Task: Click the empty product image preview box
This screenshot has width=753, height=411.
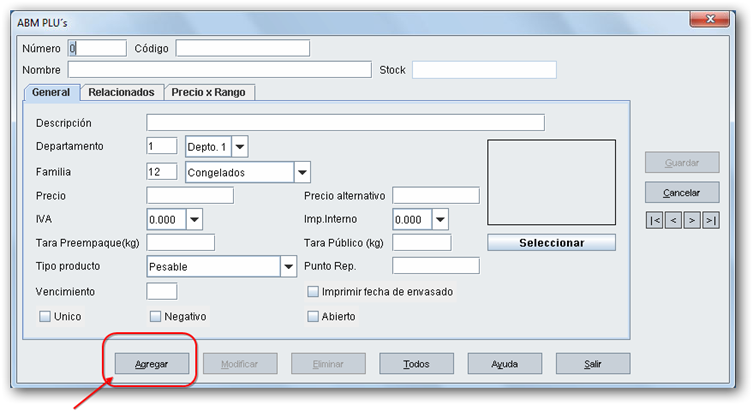Action: (x=551, y=182)
